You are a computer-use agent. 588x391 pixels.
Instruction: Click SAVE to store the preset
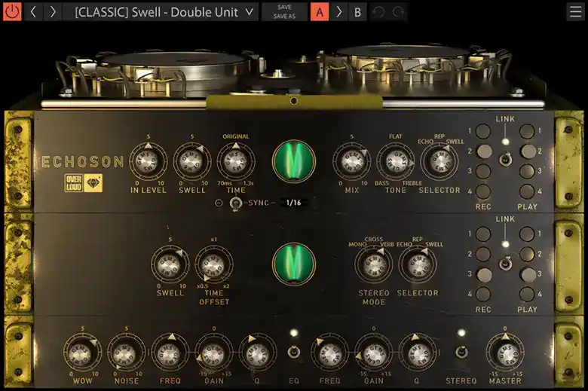click(284, 7)
